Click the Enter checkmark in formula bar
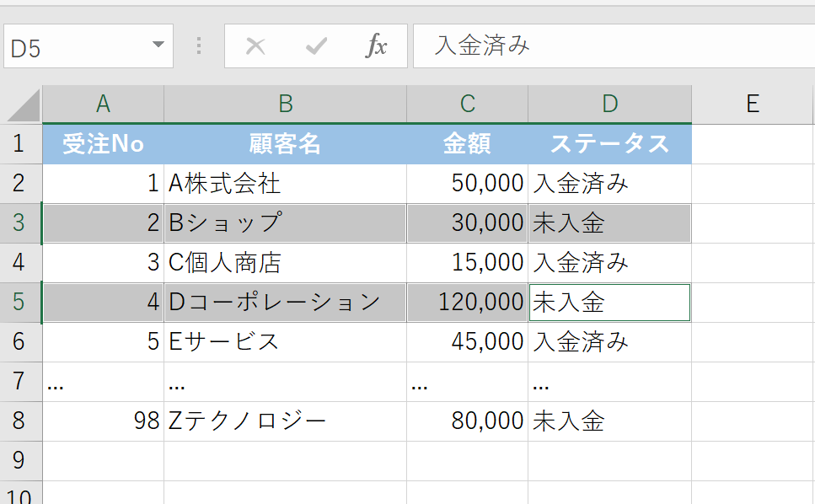This screenshot has height=504, width=815. (316, 46)
